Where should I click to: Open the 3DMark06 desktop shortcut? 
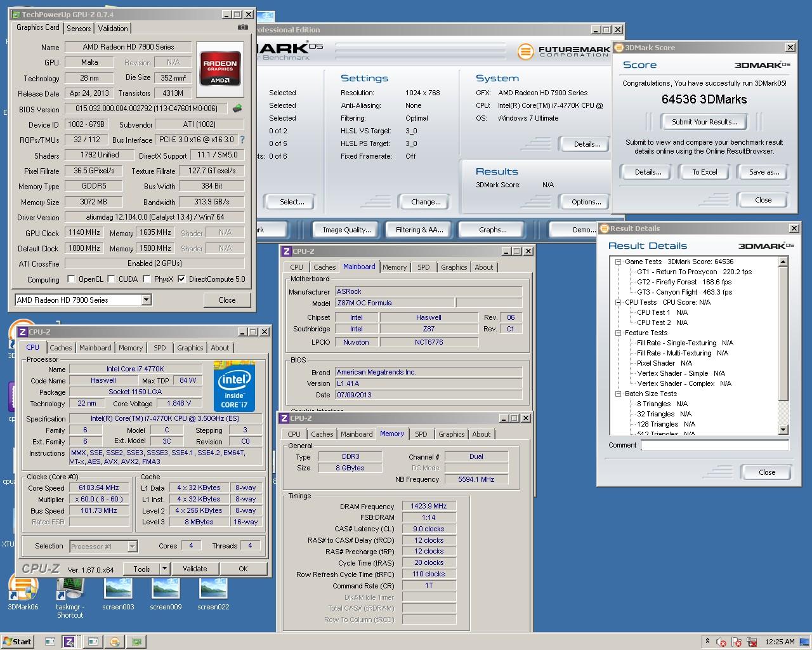pyautogui.click(x=23, y=592)
